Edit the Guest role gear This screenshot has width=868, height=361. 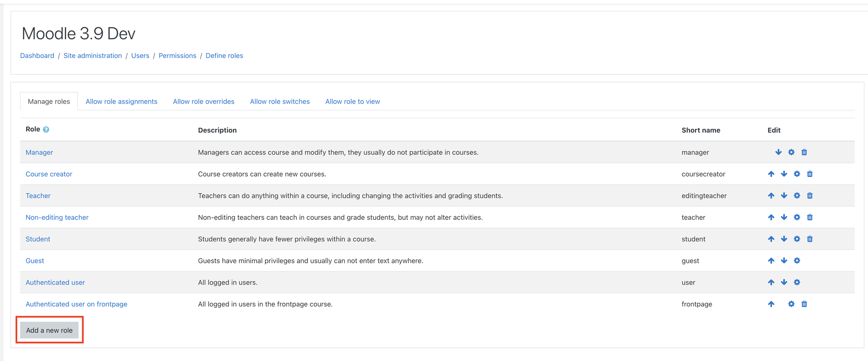point(797,261)
